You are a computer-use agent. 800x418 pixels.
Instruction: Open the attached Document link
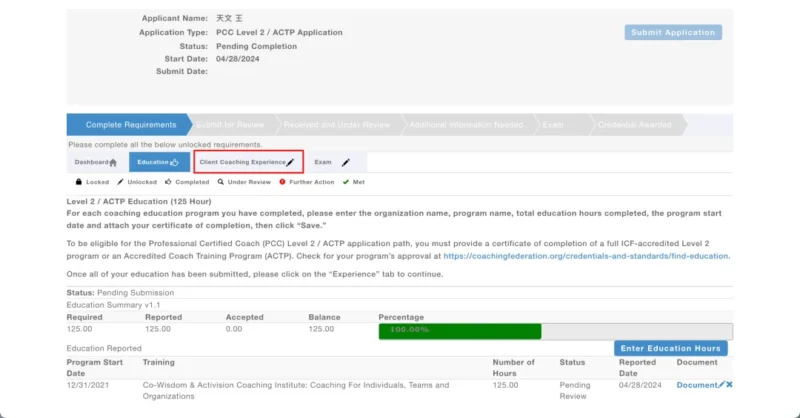tap(696, 385)
